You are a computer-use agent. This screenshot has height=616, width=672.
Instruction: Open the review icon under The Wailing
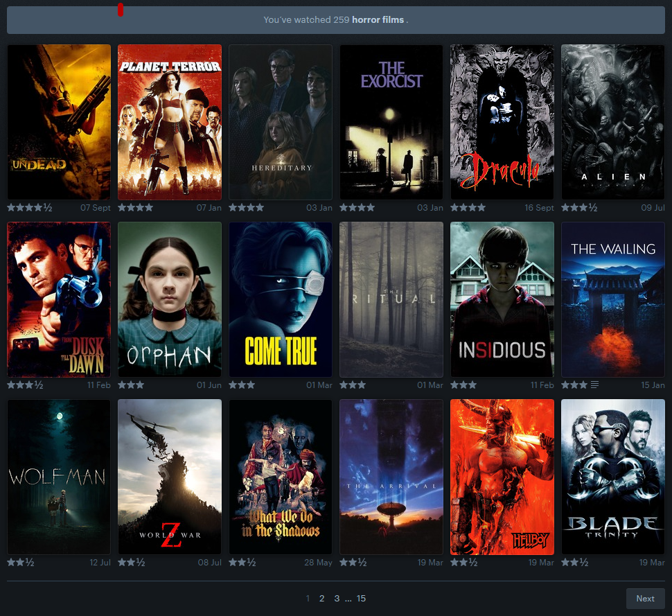pyautogui.click(x=594, y=385)
